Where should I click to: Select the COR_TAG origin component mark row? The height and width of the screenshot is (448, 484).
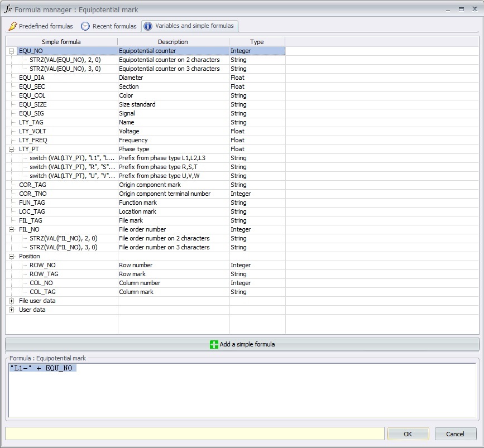click(32, 185)
